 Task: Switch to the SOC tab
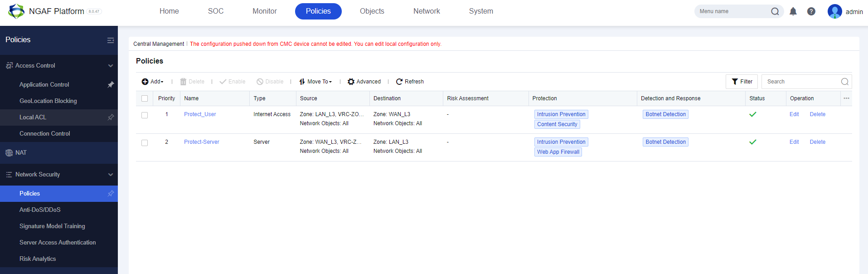pos(216,11)
